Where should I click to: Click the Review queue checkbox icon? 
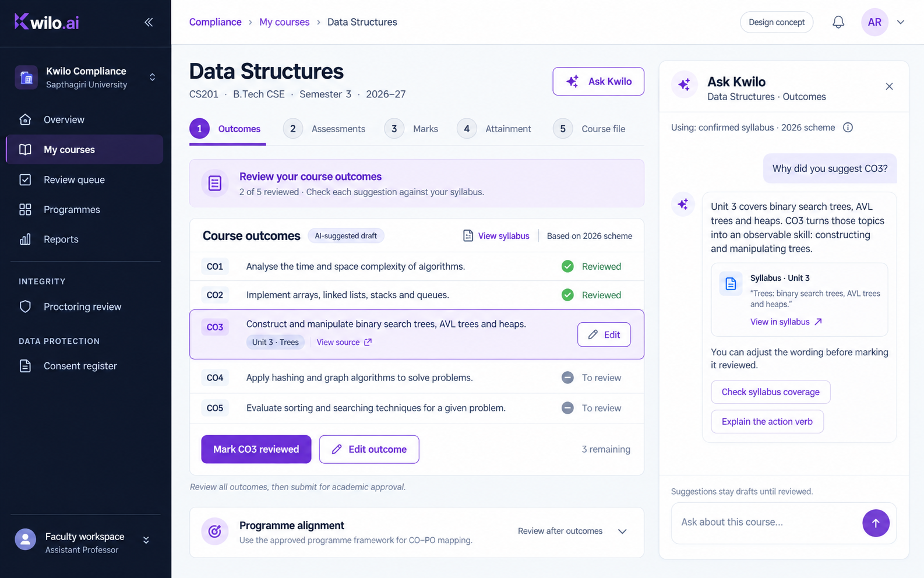point(25,179)
